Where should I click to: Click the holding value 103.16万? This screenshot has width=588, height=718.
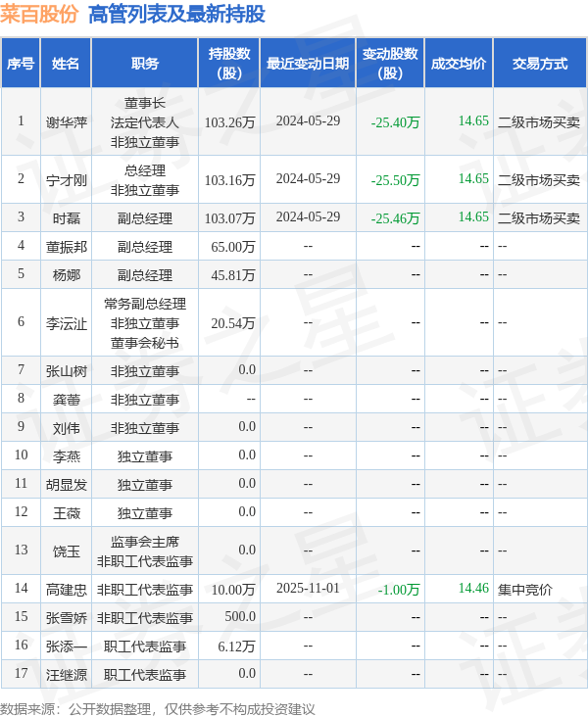pyautogui.click(x=229, y=180)
